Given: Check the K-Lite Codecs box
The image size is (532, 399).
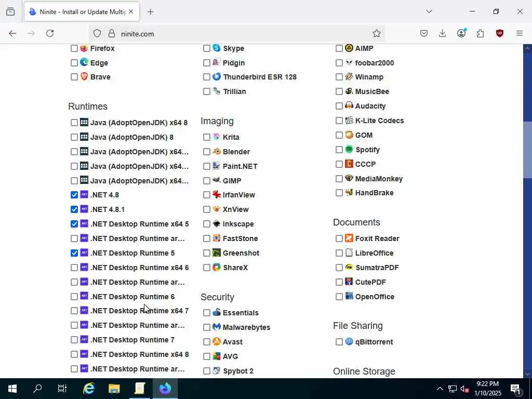Looking at the screenshot, I should coord(339,121).
